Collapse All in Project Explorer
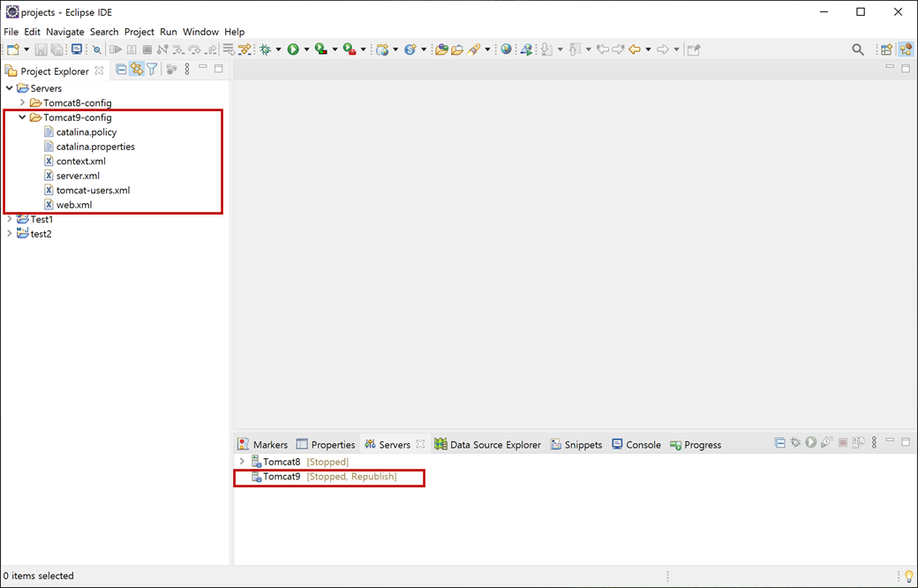918x588 pixels. 121,70
